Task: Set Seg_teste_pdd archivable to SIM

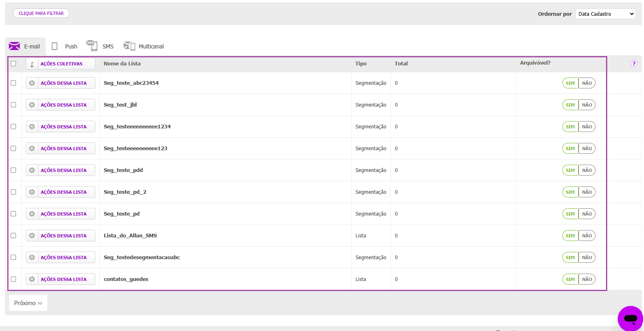Action: (570, 170)
